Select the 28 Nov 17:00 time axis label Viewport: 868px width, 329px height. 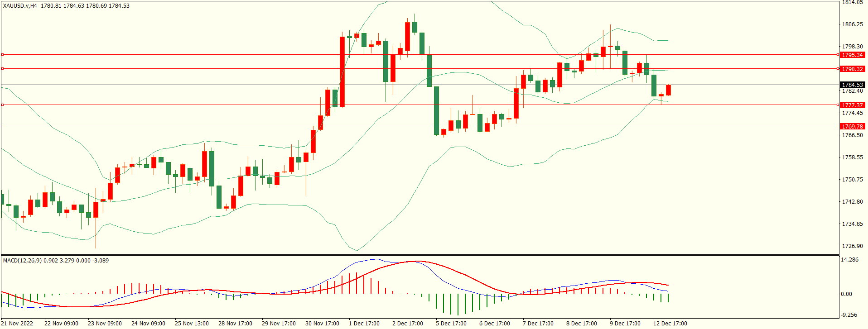click(235, 324)
